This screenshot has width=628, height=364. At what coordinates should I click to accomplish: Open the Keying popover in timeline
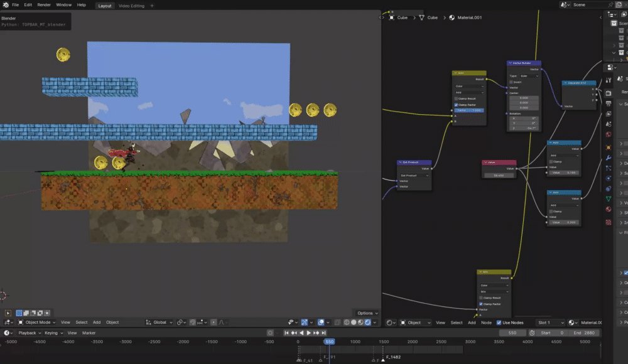(53, 333)
